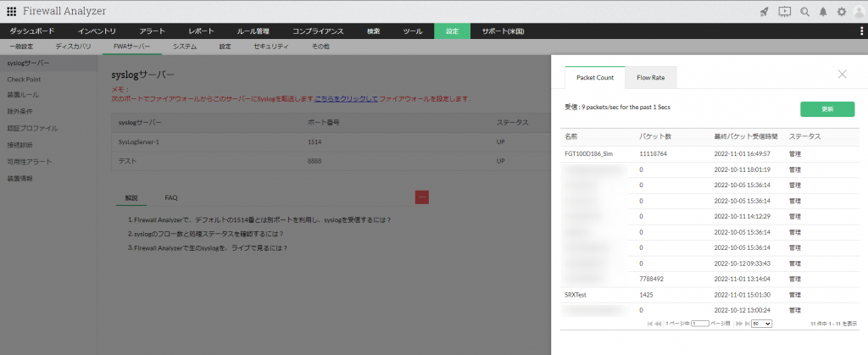The width and height of the screenshot is (868, 355).
Task: Click the page number input field
Action: pyautogui.click(x=699, y=324)
